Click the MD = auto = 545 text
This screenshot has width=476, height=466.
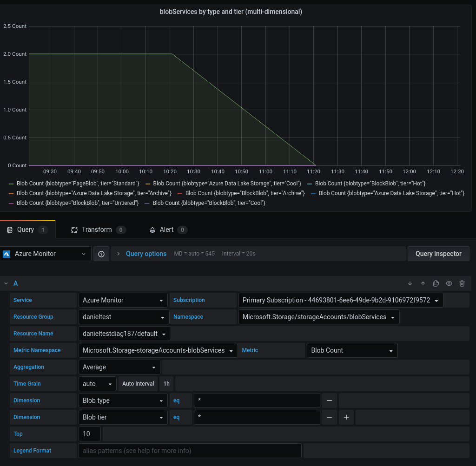[194, 254]
